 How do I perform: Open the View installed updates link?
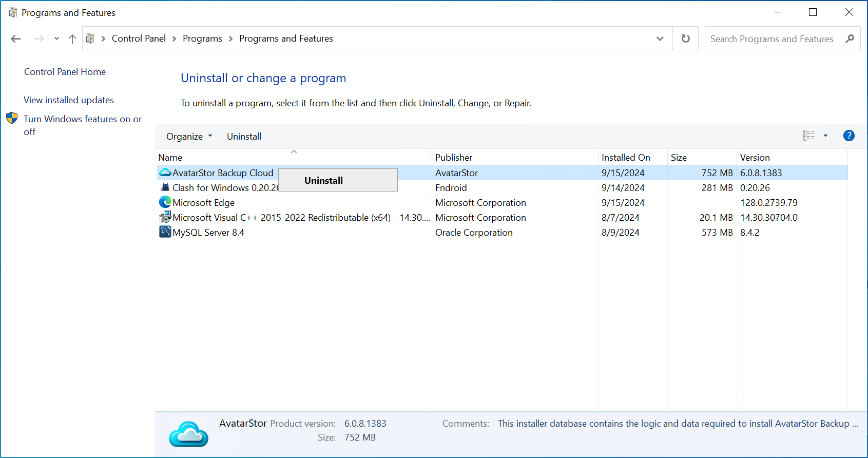(69, 100)
